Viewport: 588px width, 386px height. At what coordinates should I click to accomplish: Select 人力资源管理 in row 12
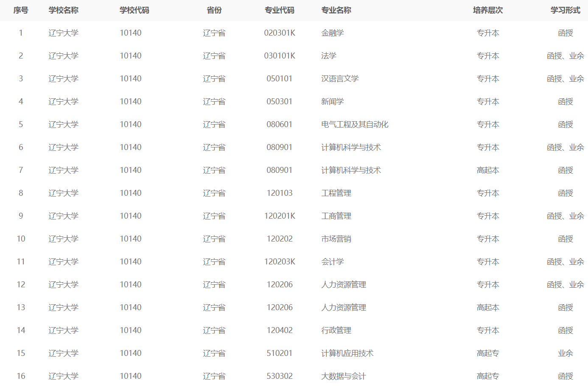tap(344, 285)
